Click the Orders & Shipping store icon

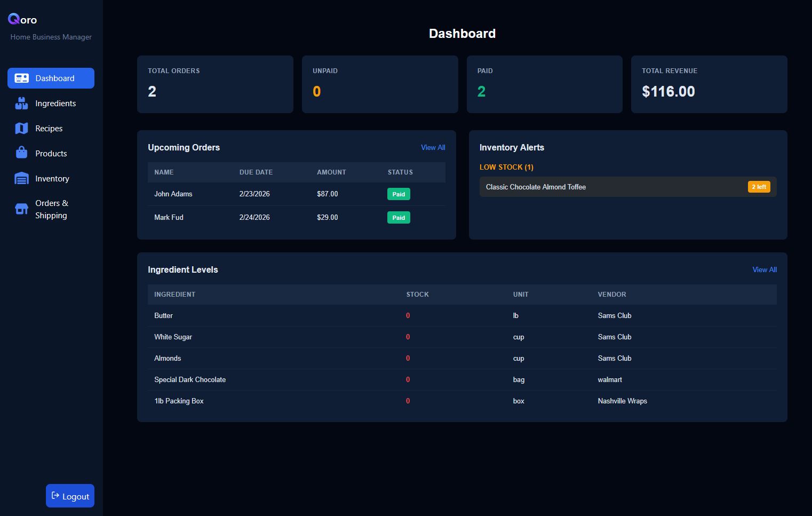[x=21, y=209]
